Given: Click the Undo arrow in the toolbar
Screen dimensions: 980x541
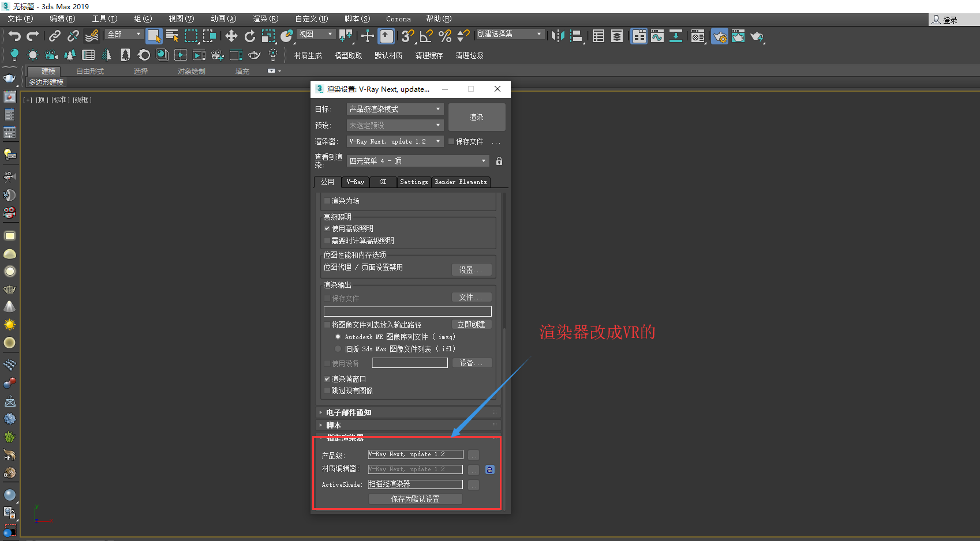Looking at the screenshot, I should point(14,36).
